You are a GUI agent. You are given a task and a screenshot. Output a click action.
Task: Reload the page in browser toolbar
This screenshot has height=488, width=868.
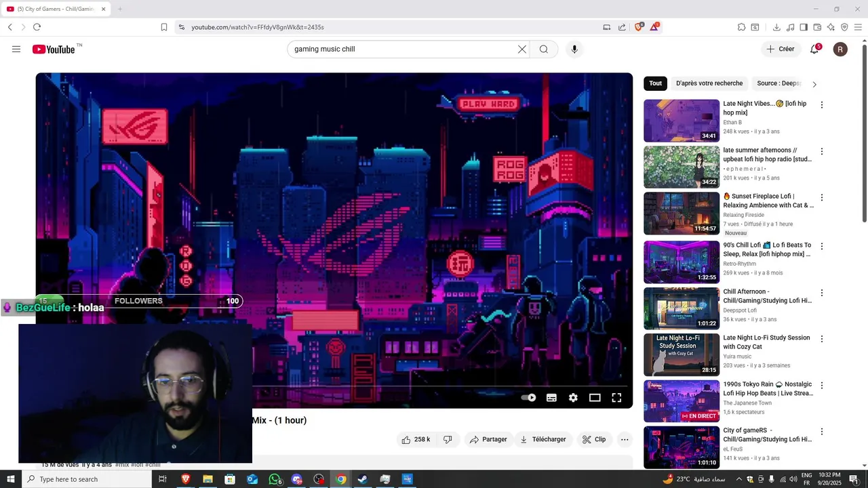pyautogui.click(x=37, y=27)
